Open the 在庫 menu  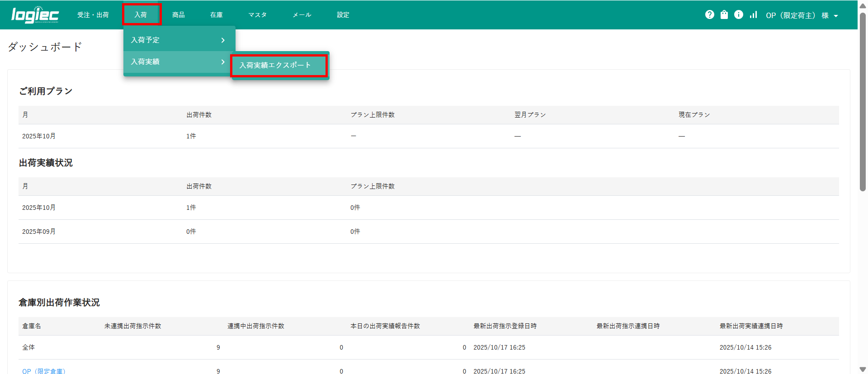(216, 15)
